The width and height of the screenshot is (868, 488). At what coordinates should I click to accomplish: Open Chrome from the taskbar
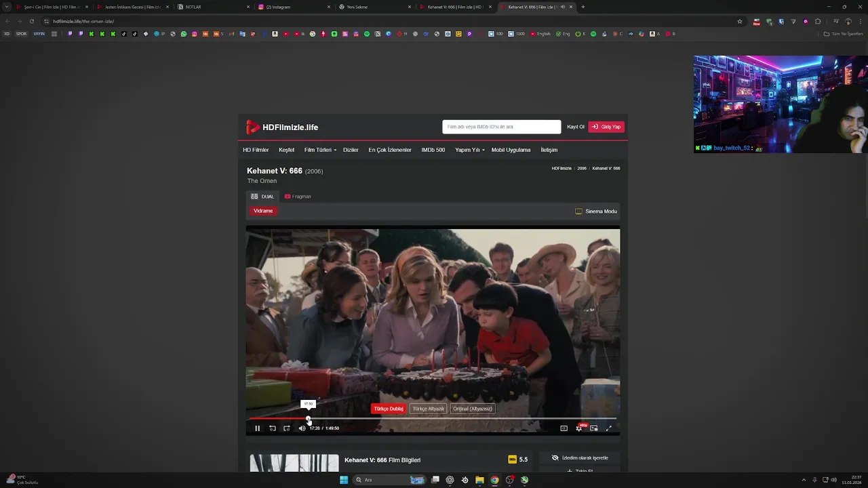[x=494, y=480]
